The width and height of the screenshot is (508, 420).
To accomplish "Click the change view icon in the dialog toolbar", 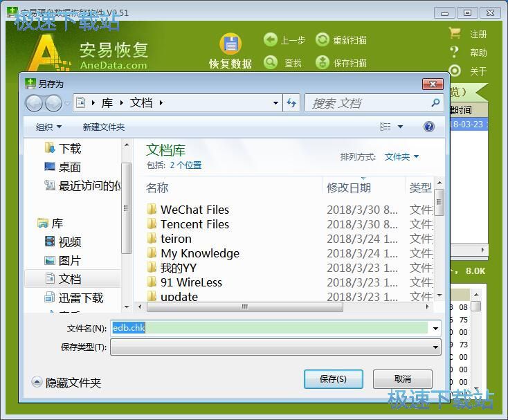I will 385,127.
